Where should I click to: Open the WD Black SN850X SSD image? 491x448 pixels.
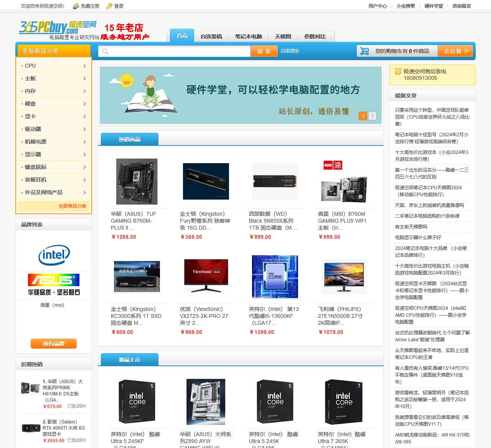coord(275,182)
